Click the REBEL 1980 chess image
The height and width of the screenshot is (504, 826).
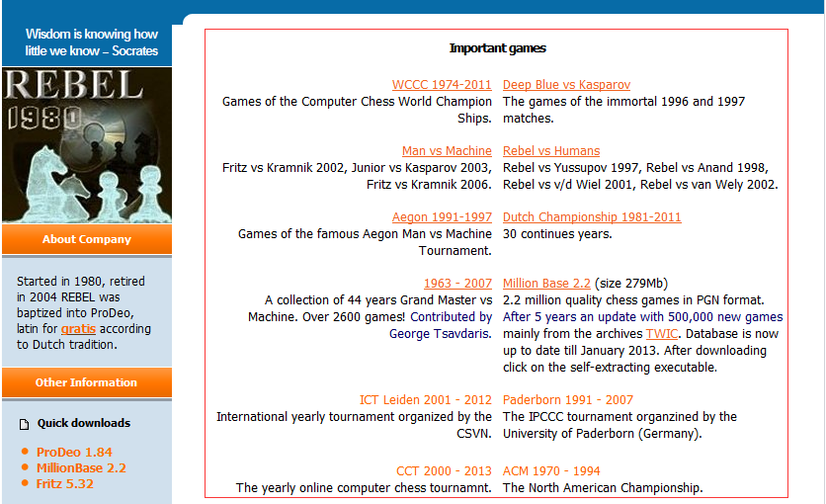(87, 145)
